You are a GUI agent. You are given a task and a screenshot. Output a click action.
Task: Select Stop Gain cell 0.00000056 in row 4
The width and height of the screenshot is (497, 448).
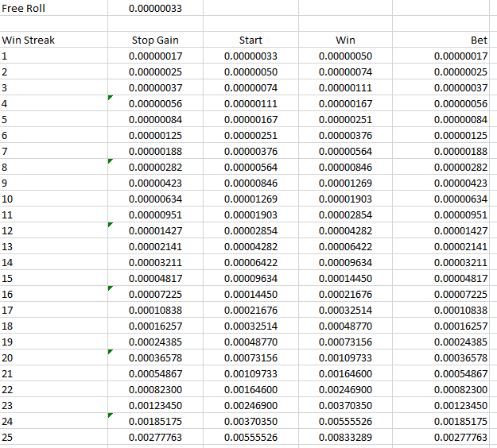[x=155, y=103]
